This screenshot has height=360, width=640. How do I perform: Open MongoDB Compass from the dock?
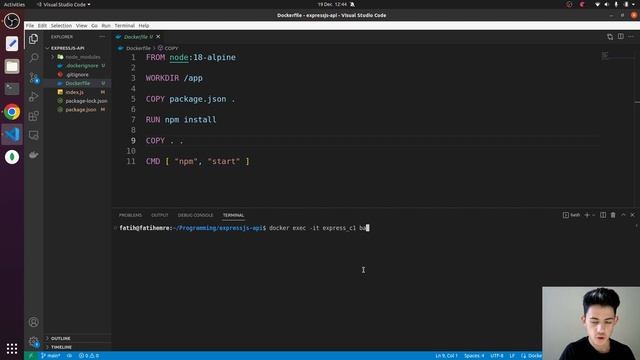click(12, 157)
